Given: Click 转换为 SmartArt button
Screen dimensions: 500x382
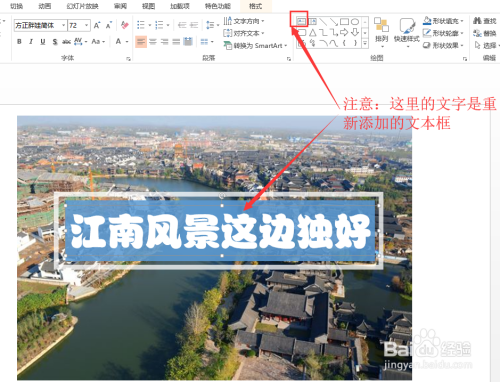Looking at the screenshot, I should pos(255,46).
